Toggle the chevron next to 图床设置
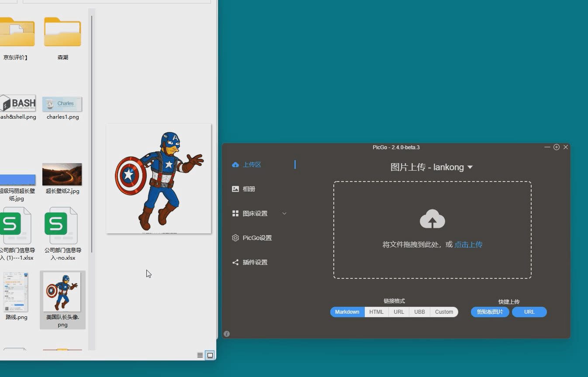 pos(284,213)
